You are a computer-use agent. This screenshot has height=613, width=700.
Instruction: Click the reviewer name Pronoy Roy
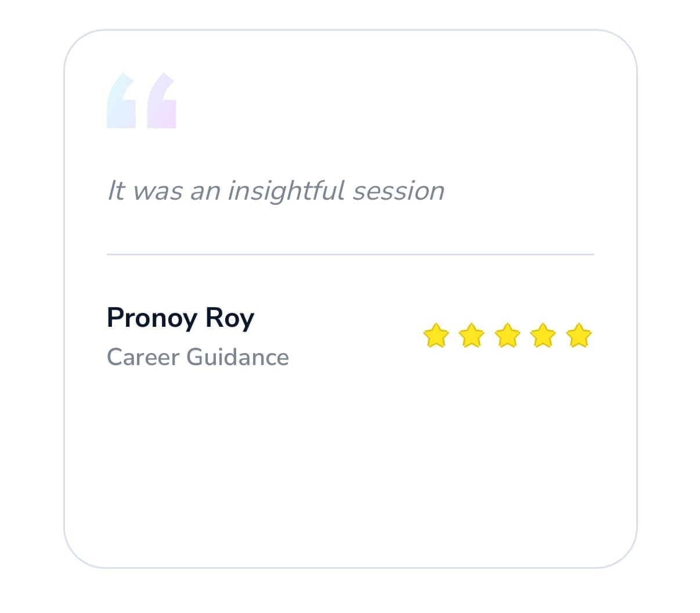point(181,318)
